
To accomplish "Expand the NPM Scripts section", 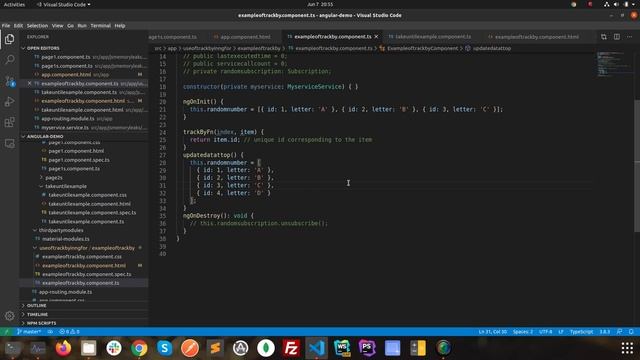I will click(41, 323).
